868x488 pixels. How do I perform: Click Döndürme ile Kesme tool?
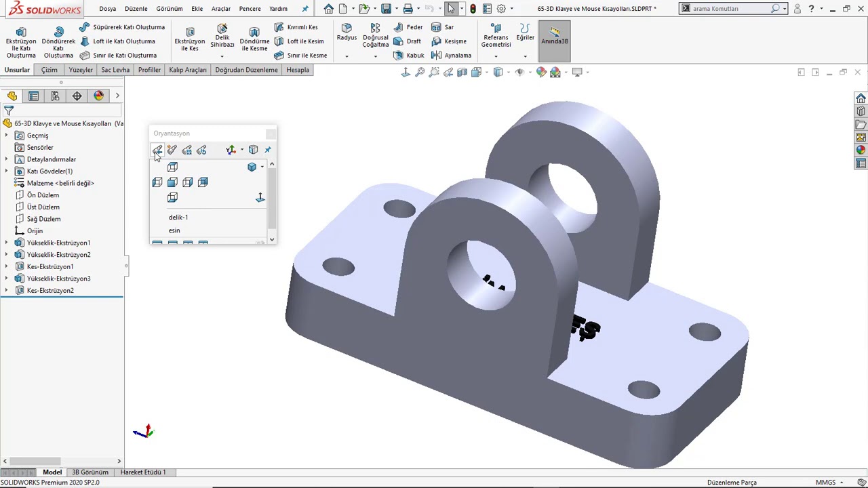pos(254,39)
